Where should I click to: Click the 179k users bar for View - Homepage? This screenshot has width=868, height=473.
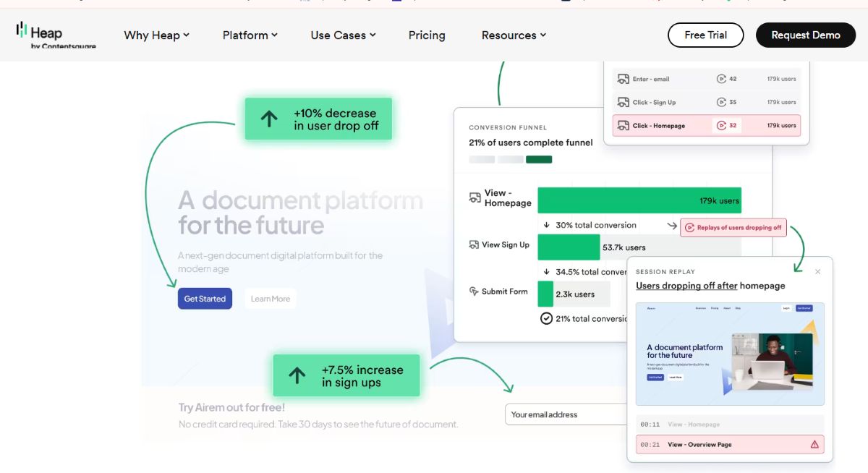tap(639, 200)
